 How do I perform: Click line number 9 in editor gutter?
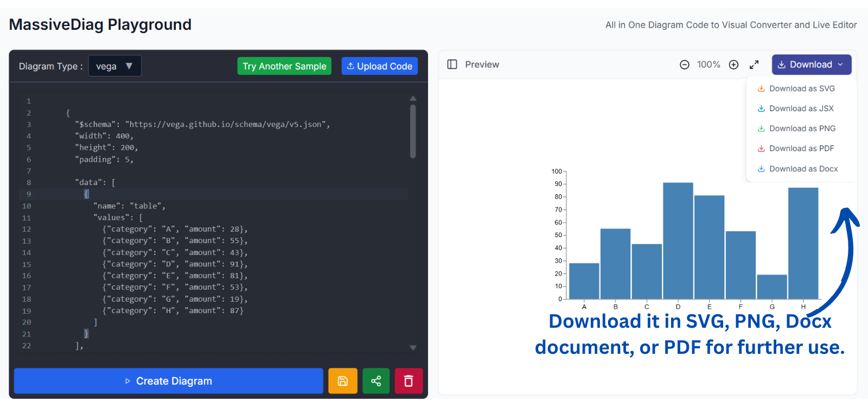[29, 194]
